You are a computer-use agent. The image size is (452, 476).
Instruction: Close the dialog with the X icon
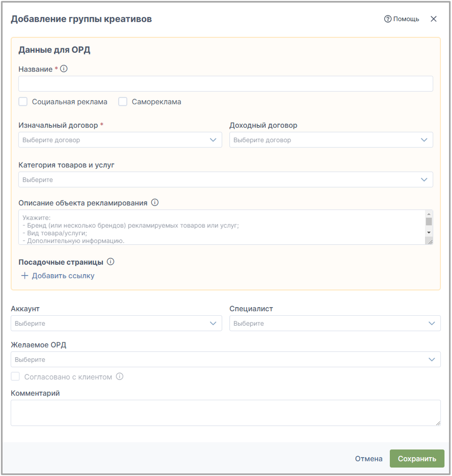click(x=434, y=19)
